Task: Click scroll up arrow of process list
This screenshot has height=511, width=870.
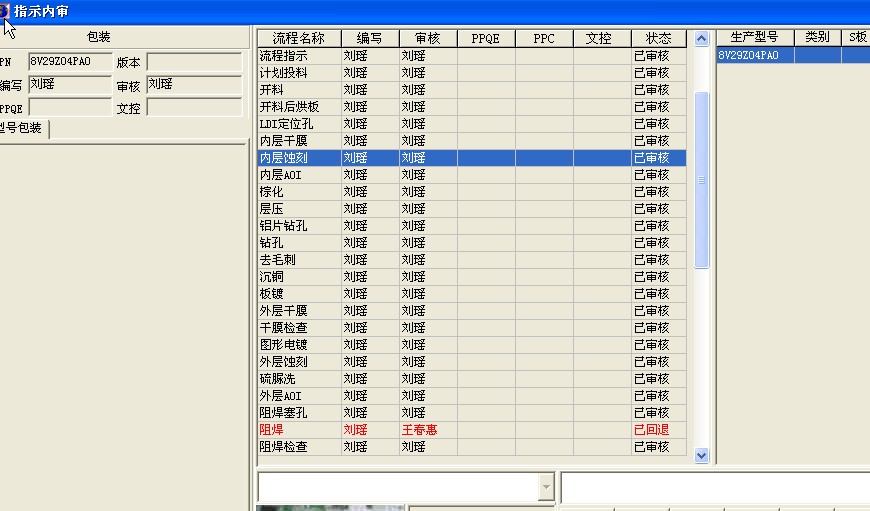Action: click(x=701, y=38)
